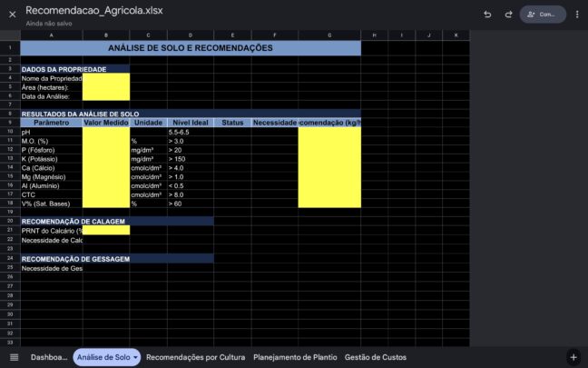This screenshot has width=588, height=368.
Task: Click the yellow pH recommendation cell in column G
Action: coord(328,132)
